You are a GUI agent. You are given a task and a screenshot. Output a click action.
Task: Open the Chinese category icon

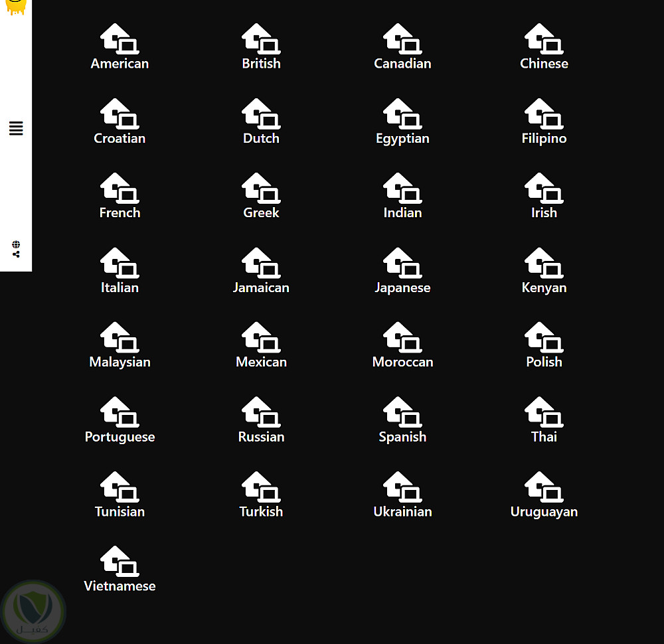pos(544,39)
